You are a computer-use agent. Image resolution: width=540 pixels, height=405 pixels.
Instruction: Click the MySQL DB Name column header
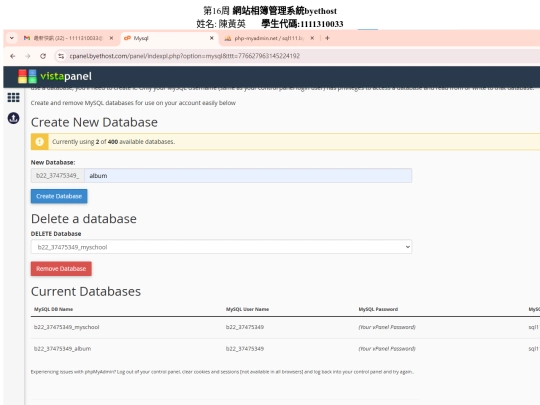[53, 309]
